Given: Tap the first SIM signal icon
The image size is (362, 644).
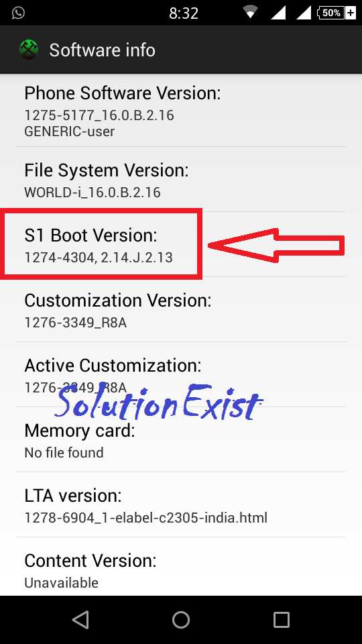Looking at the screenshot, I should tap(278, 12).
